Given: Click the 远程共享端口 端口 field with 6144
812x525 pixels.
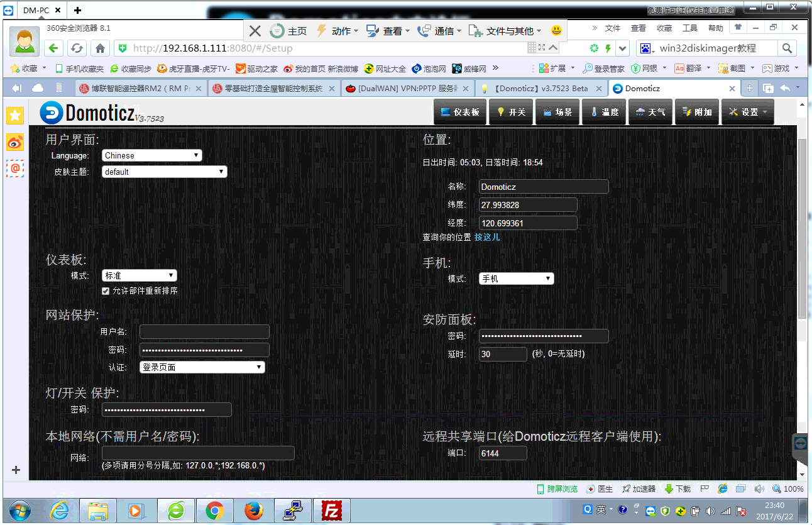Looking at the screenshot, I should point(503,453).
